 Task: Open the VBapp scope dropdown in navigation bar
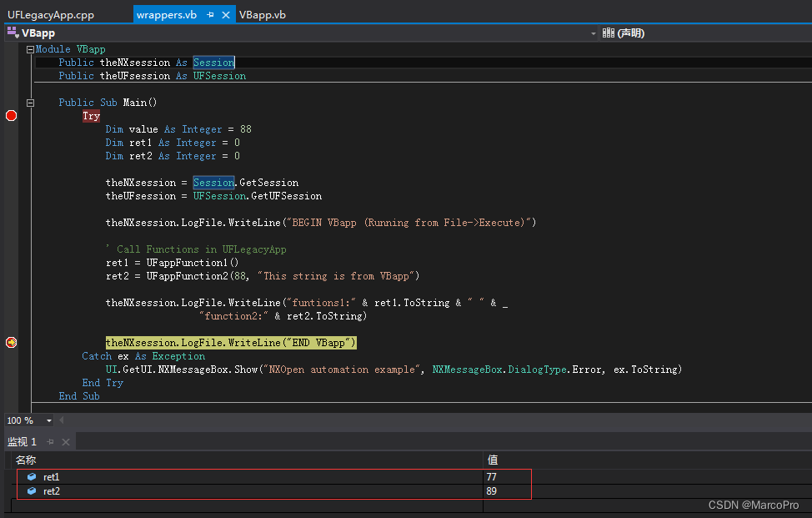point(592,32)
